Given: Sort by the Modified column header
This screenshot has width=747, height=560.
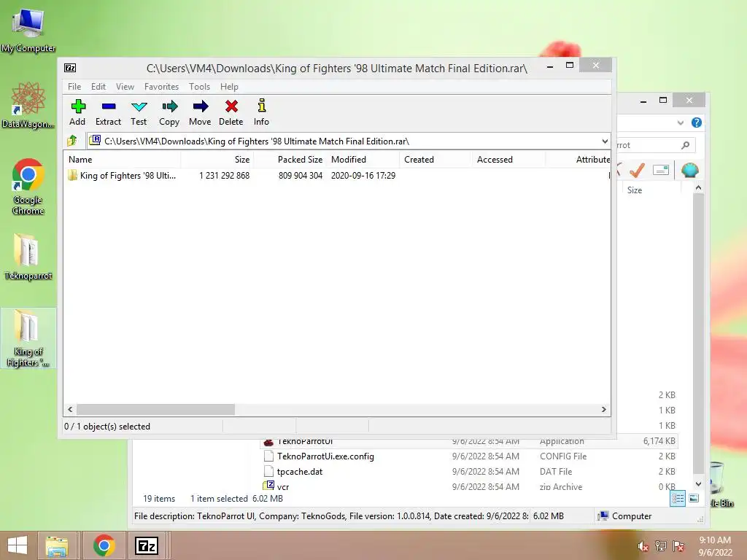Looking at the screenshot, I should click(x=363, y=160).
